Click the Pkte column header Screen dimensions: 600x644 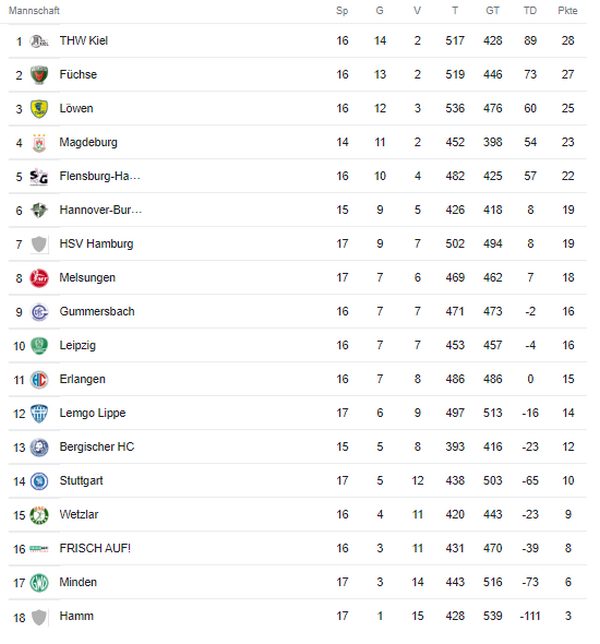pyautogui.click(x=568, y=11)
